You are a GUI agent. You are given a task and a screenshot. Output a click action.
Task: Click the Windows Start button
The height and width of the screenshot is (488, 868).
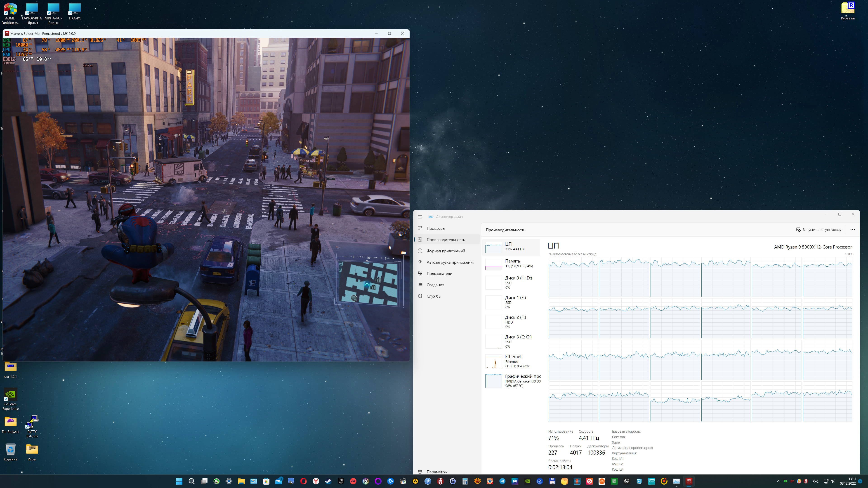tap(179, 481)
